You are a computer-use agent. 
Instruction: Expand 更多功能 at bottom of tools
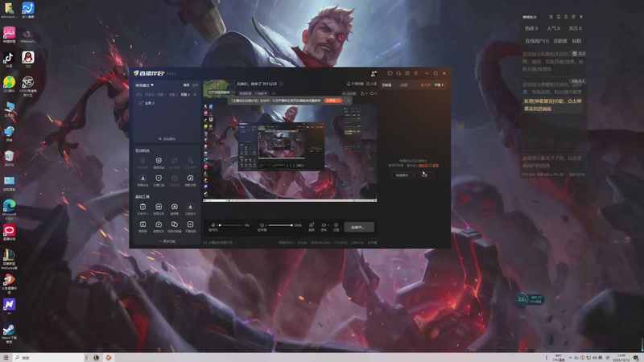tap(167, 241)
